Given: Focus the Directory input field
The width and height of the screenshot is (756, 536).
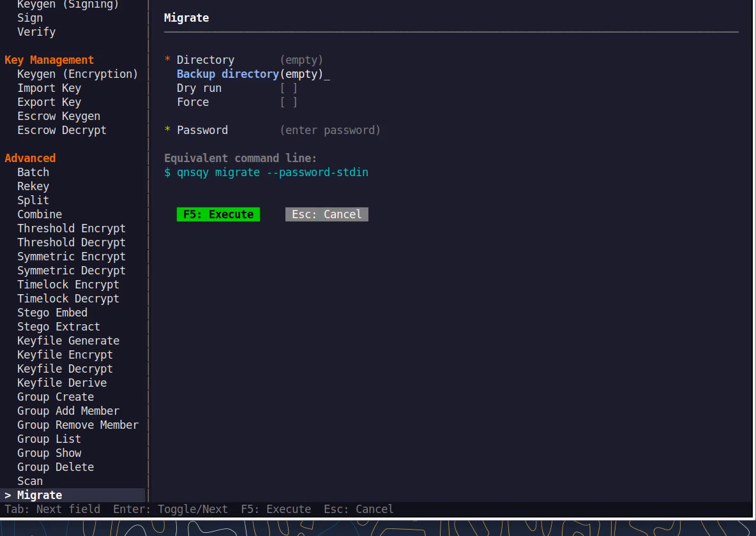Looking at the screenshot, I should coord(302,60).
